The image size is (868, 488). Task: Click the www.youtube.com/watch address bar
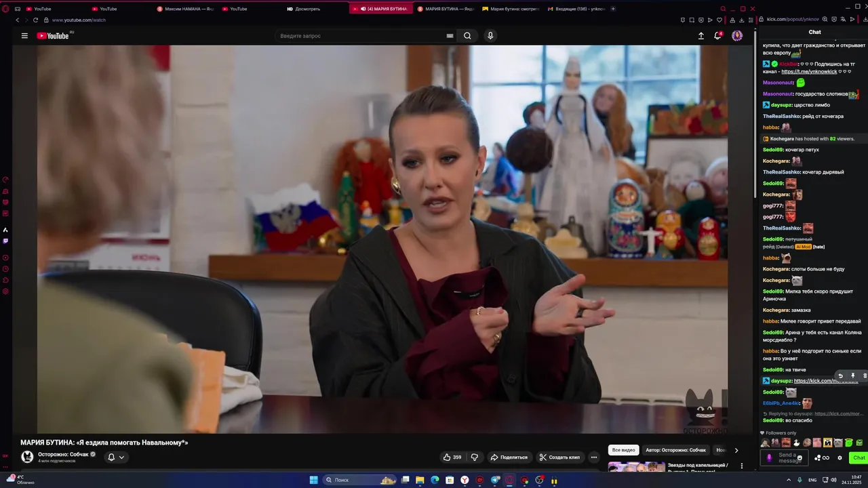pyautogui.click(x=79, y=20)
